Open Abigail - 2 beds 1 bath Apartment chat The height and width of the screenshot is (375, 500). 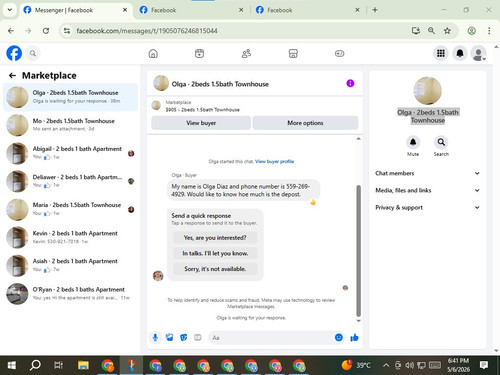70,153
